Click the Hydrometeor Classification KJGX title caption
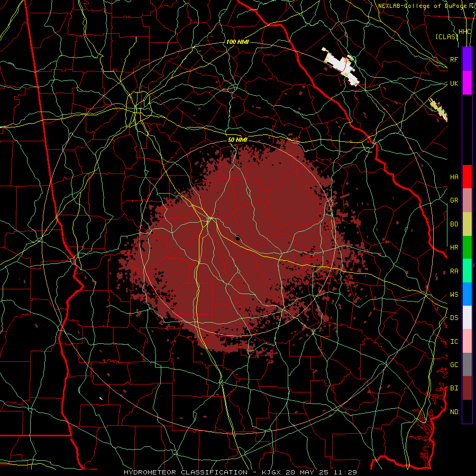 pyautogui.click(x=240, y=472)
